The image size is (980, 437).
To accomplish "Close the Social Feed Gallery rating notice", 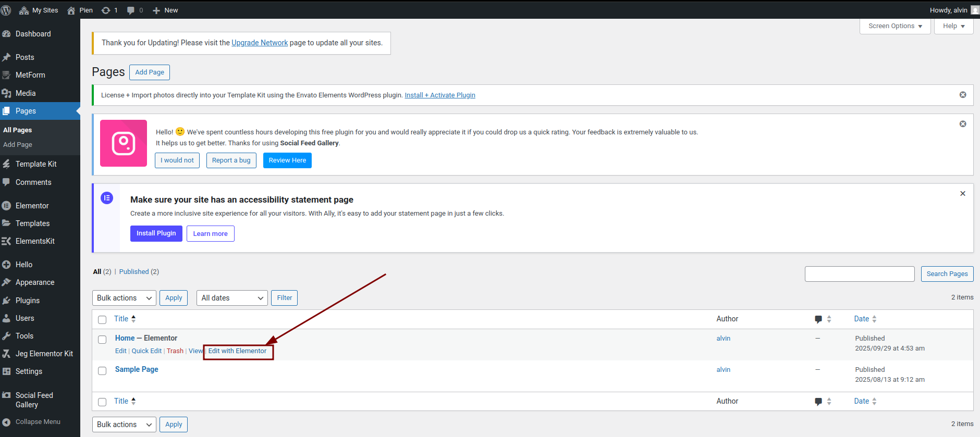I will click(x=963, y=124).
